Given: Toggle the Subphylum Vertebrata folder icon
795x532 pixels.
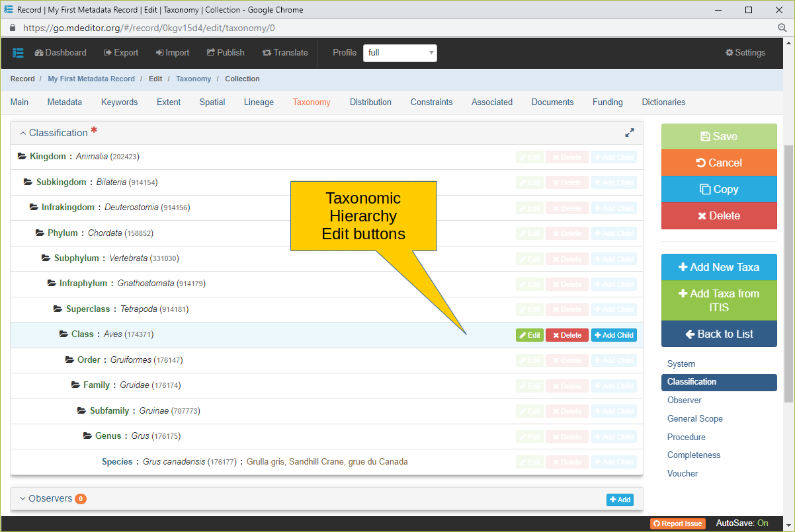Looking at the screenshot, I should tap(46, 258).
